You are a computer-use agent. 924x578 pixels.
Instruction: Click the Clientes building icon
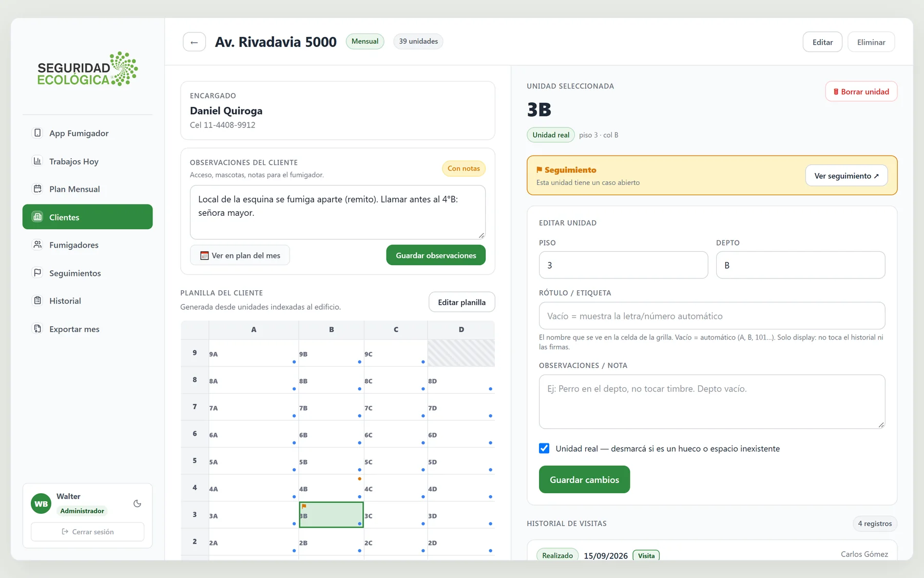click(37, 217)
